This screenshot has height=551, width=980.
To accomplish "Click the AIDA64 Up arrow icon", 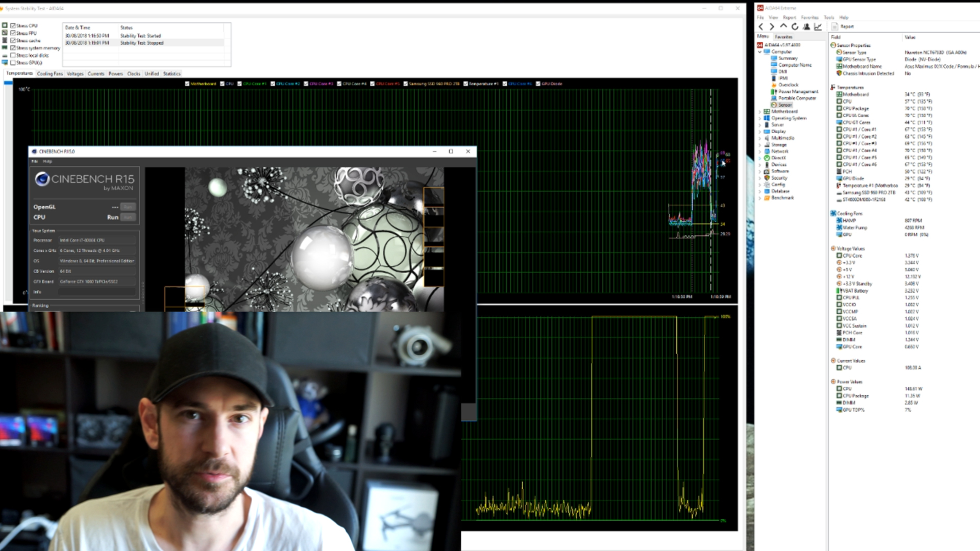I will (x=783, y=27).
